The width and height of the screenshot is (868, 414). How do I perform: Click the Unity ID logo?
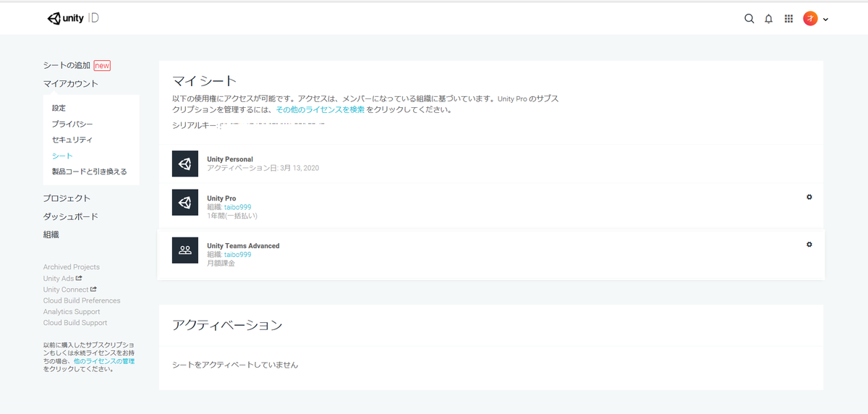click(73, 19)
